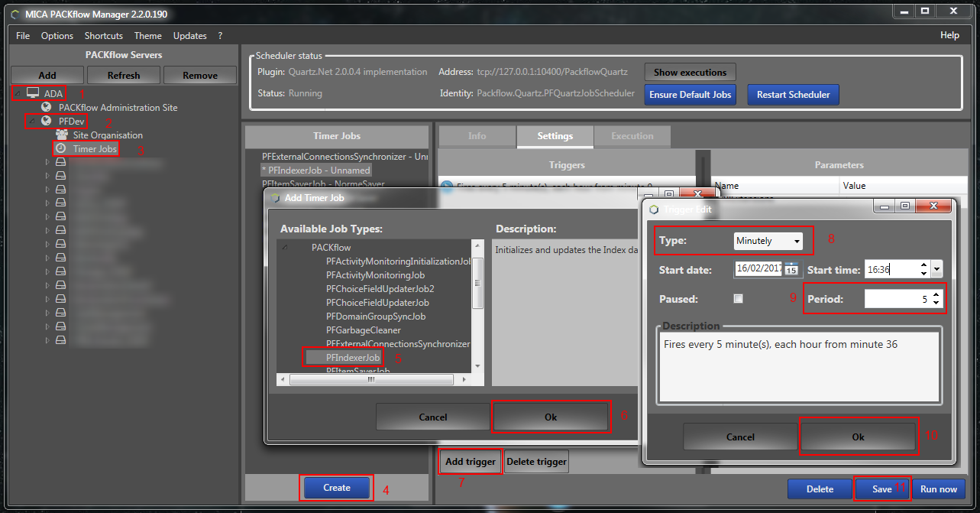
Task: Open the Options menu
Action: click(x=57, y=36)
